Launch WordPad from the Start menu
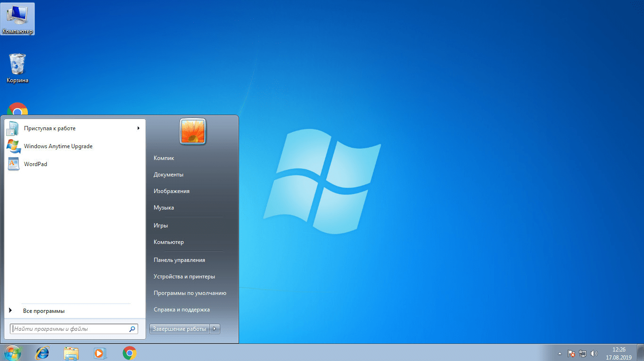This screenshot has width=644, height=361. pos(35,164)
